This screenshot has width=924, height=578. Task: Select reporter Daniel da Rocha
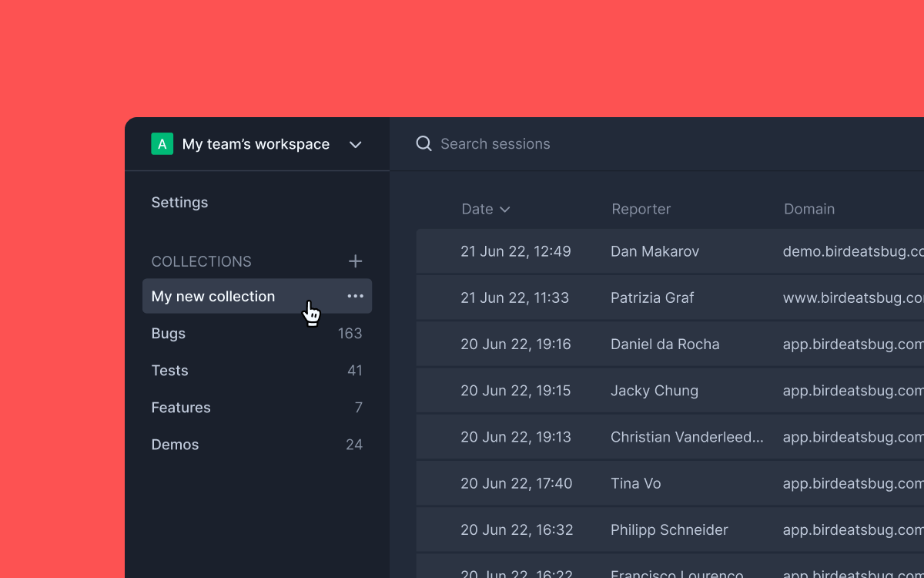click(x=665, y=344)
